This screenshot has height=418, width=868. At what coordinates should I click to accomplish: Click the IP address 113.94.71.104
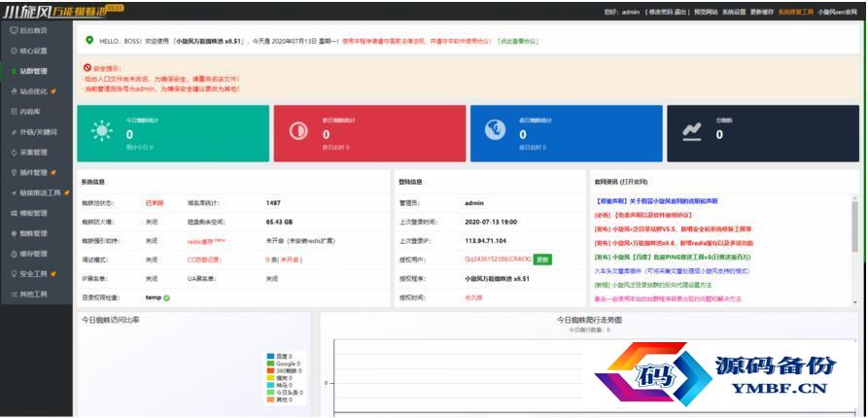click(485, 241)
